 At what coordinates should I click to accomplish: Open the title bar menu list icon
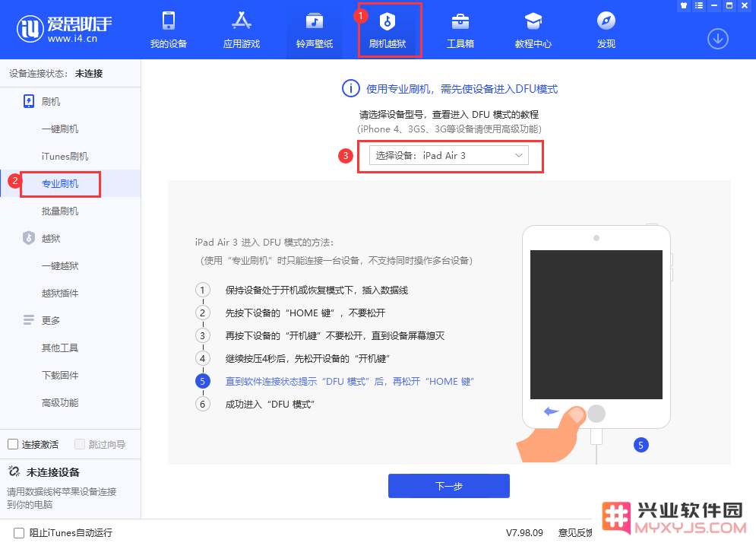point(699,6)
